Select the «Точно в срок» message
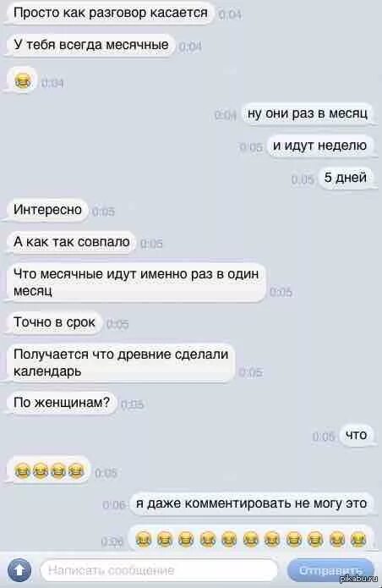 point(54,322)
